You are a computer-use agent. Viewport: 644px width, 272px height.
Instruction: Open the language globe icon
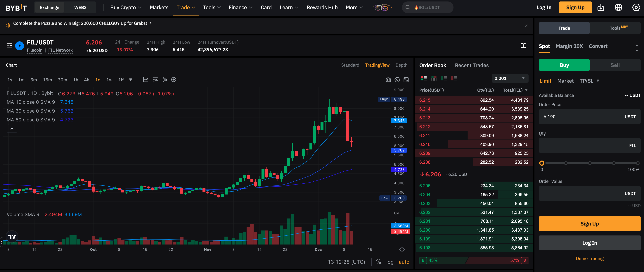(618, 8)
